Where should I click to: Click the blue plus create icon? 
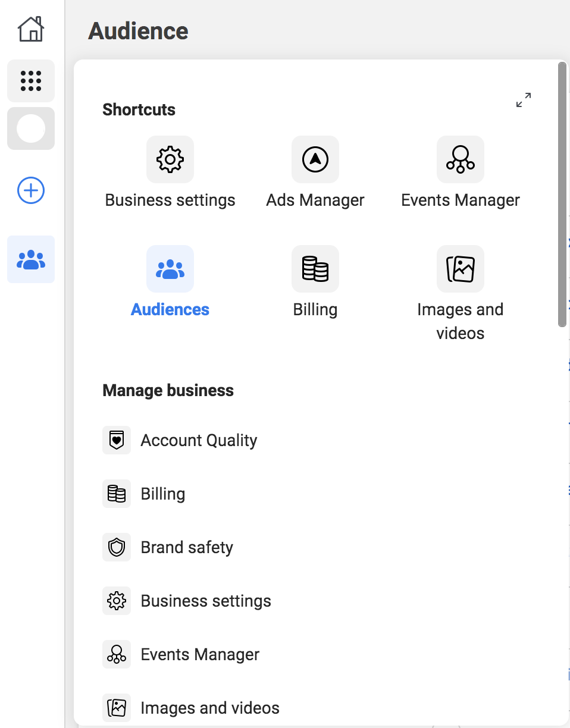pyautogui.click(x=31, y=190)
